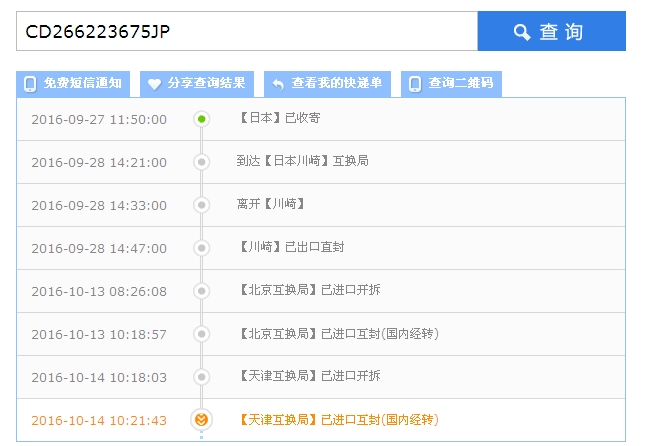Select text 到达【日本川崎】互换局
This screenshot has width=646, height=446.
point(303,161)
